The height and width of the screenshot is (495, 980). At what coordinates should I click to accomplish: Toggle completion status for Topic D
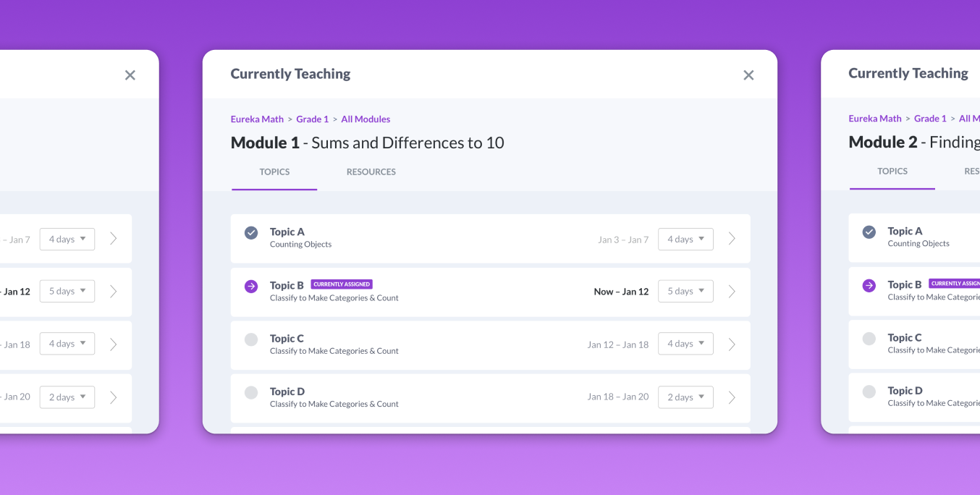pyautogui.click(x=250, y=392)
